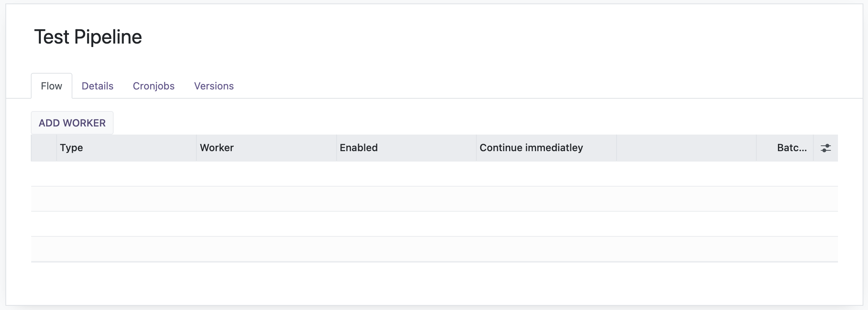Image resolution: width=868 pixels, height=310 pixels.
Task: Sort by the Type column header
Action: (126, 148)
